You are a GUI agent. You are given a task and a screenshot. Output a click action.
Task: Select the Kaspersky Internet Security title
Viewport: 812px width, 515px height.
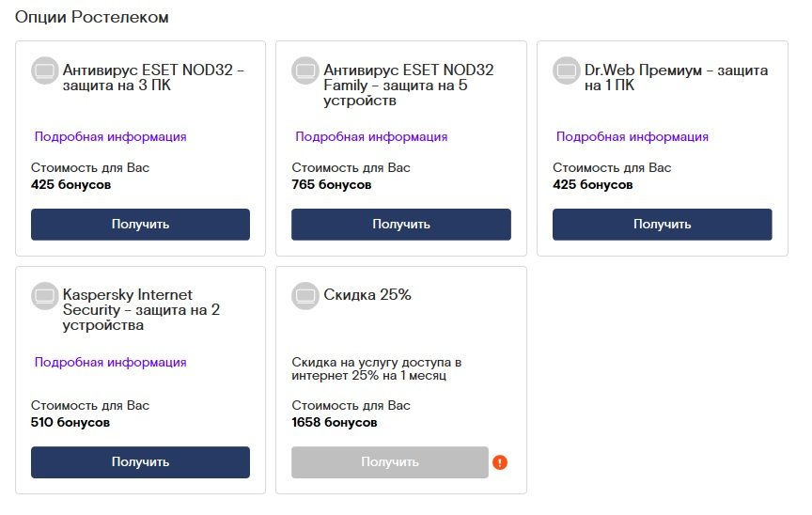point(140,309)
